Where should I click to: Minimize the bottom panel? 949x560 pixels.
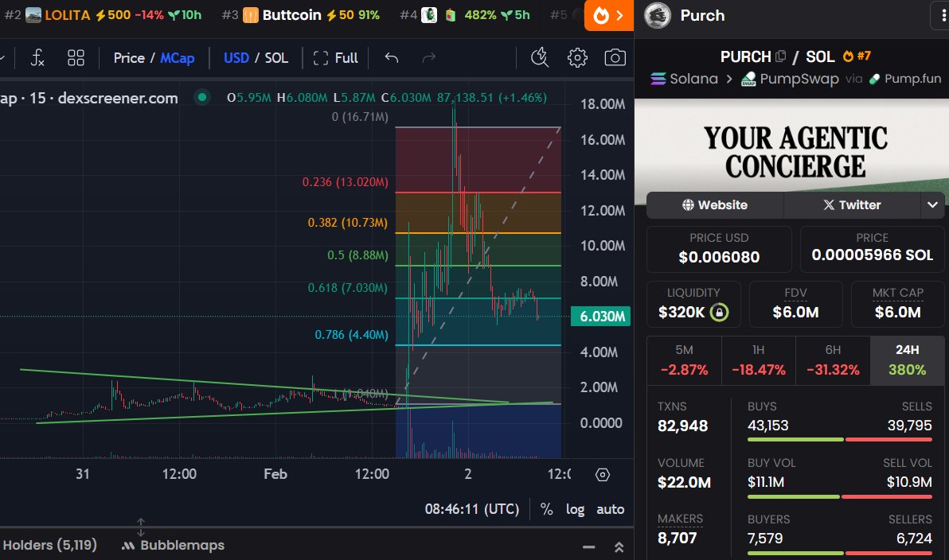(x=589, y=547)
